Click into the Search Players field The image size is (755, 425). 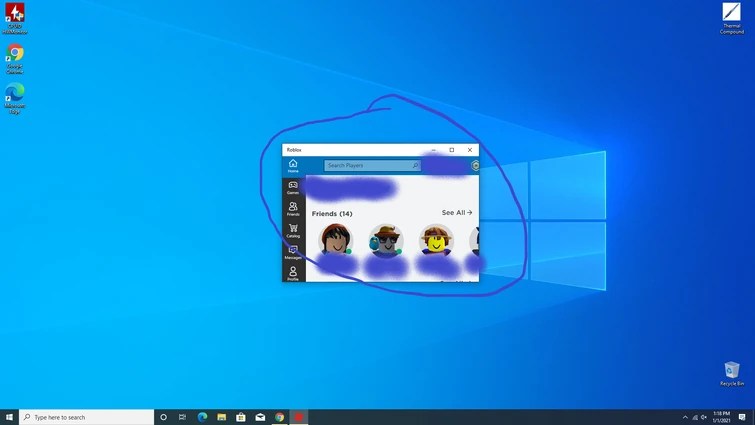point(372,165)
